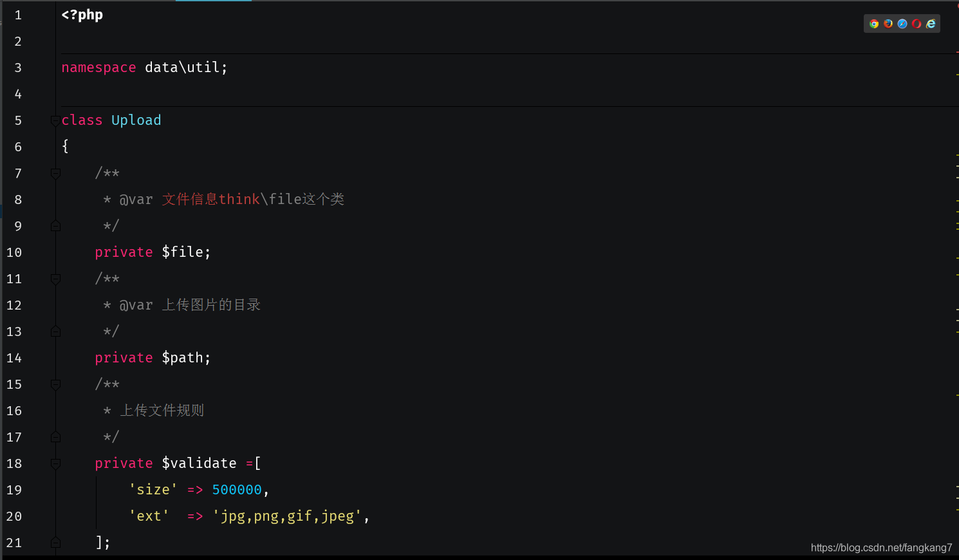Click the $validate property name
This screenshot has height=560, width=959.
coord(199,463)
